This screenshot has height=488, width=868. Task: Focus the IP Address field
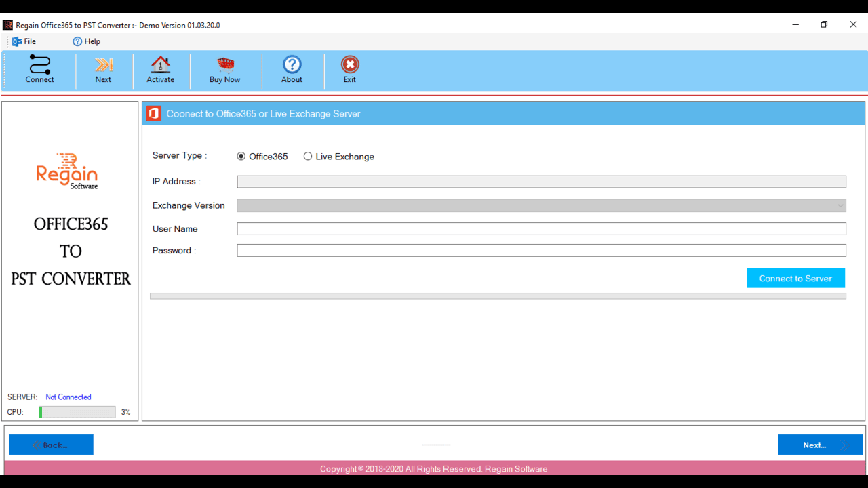coord(541,182)
